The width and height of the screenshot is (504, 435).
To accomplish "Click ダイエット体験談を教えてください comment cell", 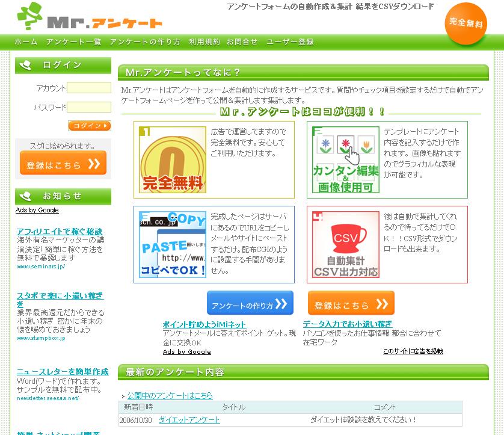I will coord(363,420).
